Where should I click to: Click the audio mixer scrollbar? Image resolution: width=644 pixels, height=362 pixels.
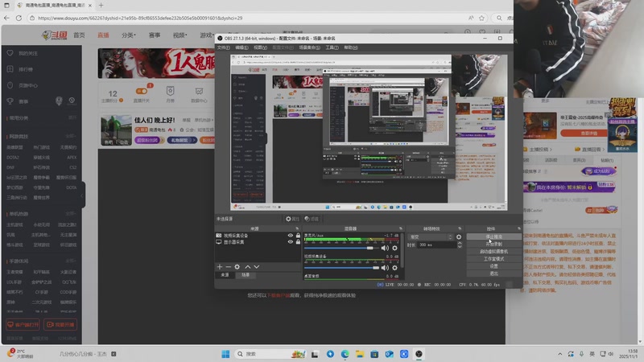coord(402,250)
